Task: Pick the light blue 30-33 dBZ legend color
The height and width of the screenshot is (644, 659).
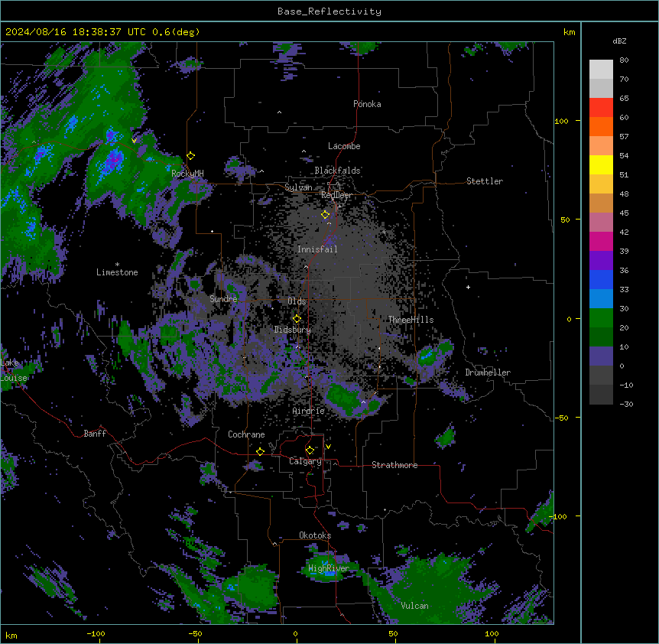Action: click(601, 299)
